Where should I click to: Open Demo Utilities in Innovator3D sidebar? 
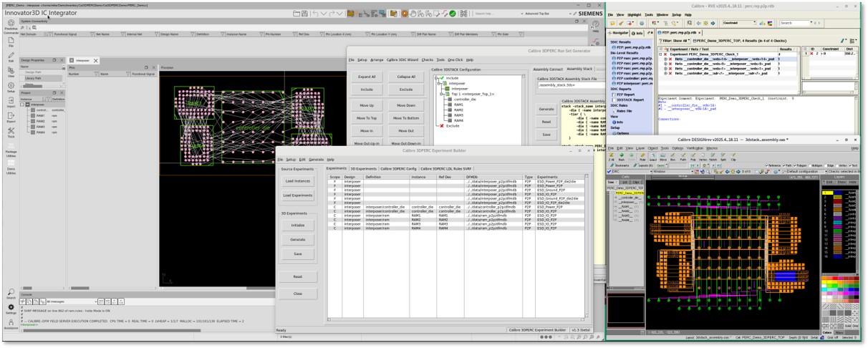pos(10,168)
